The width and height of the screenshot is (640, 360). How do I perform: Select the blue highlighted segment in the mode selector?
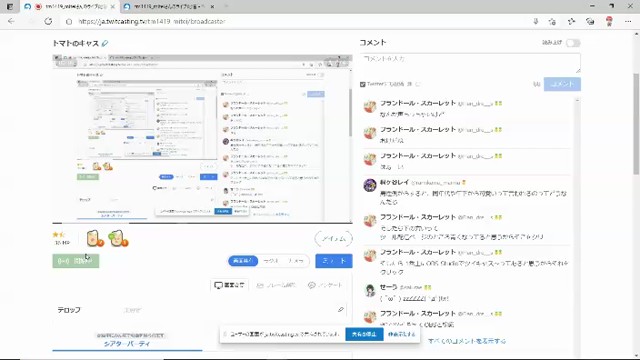pyautogui.click(x=243, y=261)
